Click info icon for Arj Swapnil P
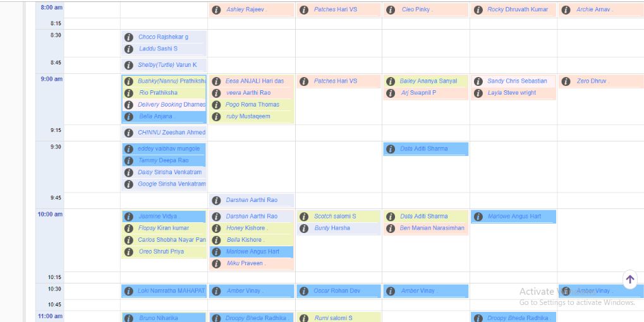Image resolution: width=644 pixels, height=322 pixels. [x=391, y=93]
